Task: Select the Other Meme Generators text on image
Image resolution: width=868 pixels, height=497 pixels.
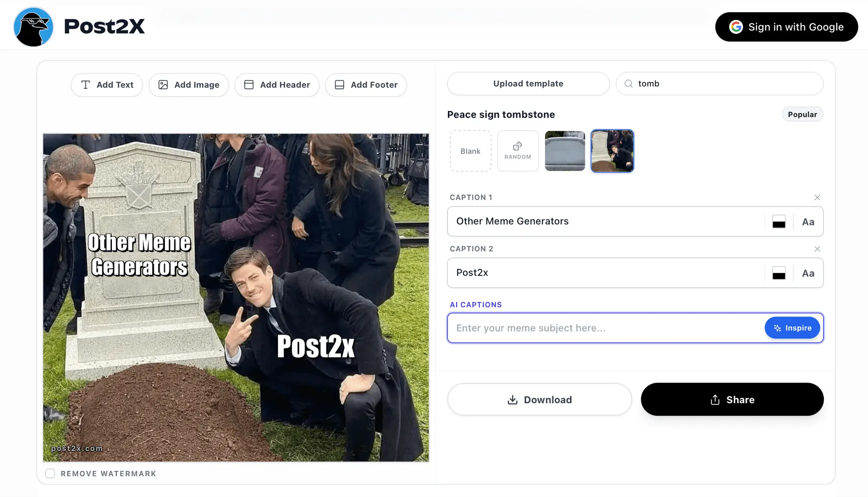Action: coord(139,255)
